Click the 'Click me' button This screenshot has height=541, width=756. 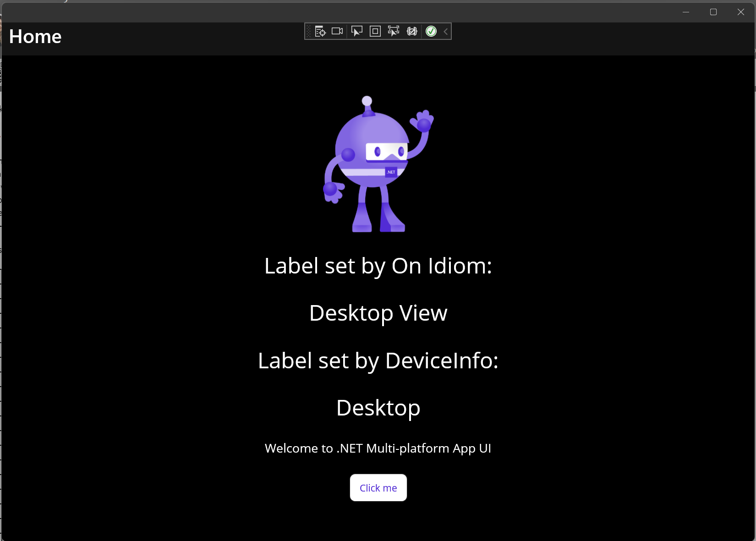378,488
